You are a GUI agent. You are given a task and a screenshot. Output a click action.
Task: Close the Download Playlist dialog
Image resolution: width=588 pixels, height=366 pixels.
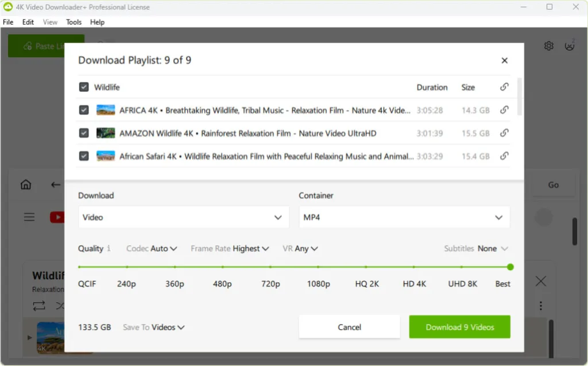[504, 60]
